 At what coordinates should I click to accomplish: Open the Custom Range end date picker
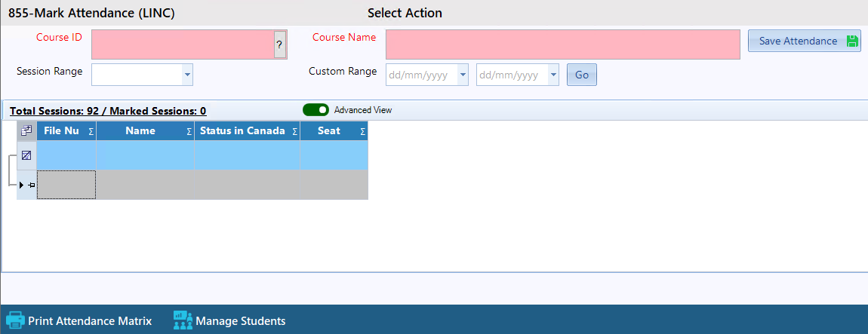point(553,75)
